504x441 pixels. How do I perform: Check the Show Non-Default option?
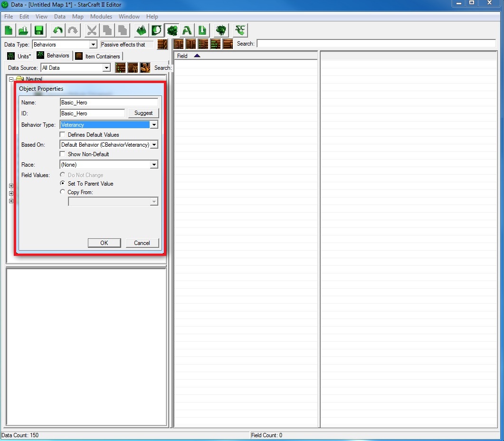pyautogui.click(x=63, y=154)
